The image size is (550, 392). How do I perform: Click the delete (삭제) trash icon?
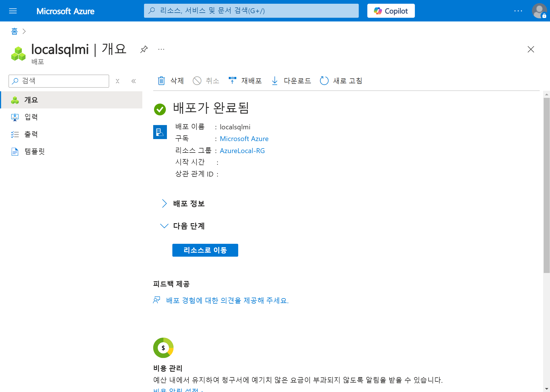(161, 81)
